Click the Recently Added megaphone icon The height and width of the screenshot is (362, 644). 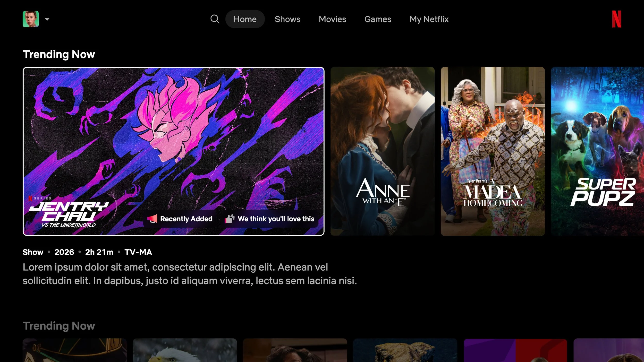[152, 219]
